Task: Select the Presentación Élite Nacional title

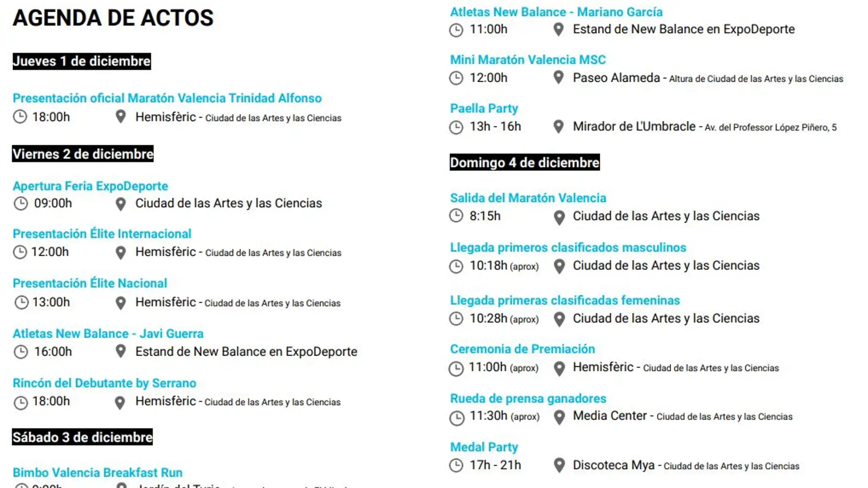Action: pyautogui.click(x=90, y=283)
